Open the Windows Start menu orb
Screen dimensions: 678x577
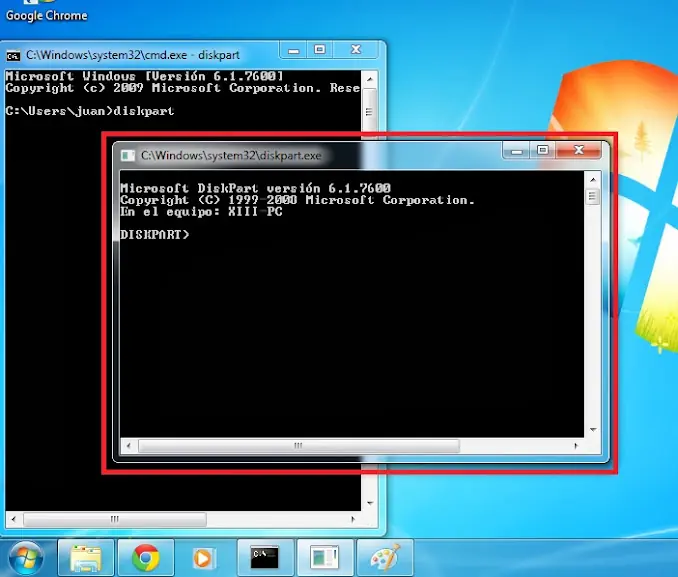pyautogui.click(x=26, y=558)
